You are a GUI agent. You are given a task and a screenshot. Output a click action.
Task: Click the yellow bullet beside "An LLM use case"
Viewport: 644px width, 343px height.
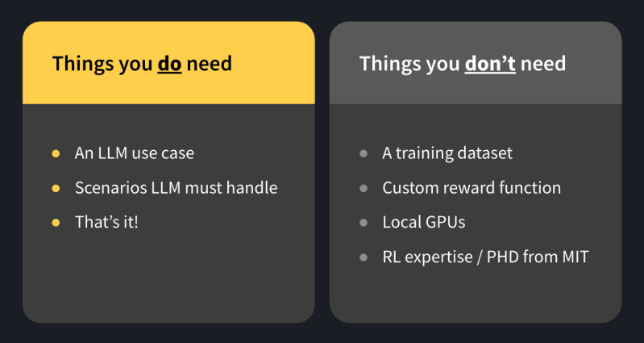56,153
